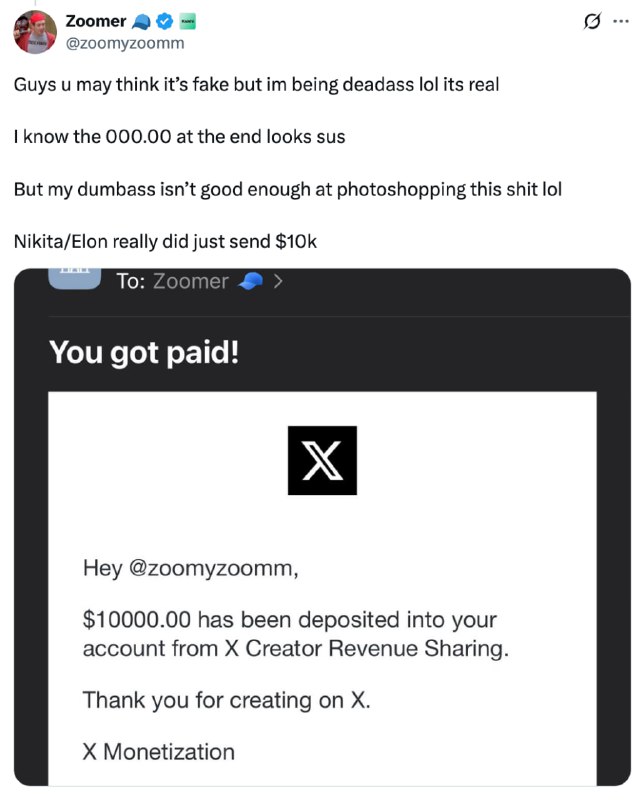The image size is (643, 800).
Task: Click the "X Monetization" signature text
Action: tap(158, 752)
